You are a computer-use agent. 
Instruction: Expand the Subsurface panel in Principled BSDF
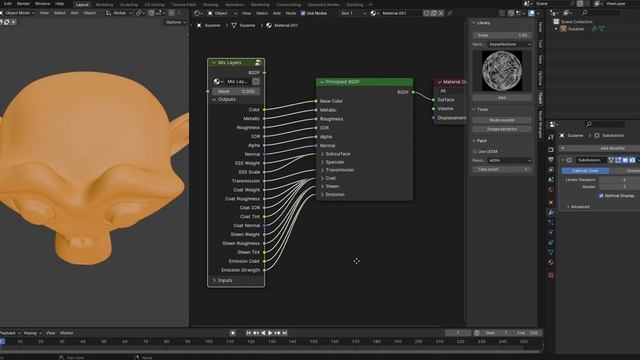[322, 154]
